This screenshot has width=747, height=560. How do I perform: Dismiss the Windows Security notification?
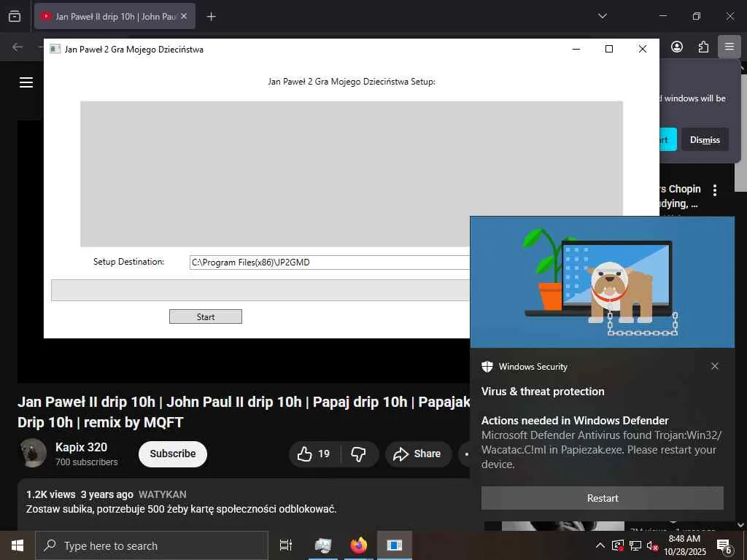pyautogui.click(x=715, y=366)
